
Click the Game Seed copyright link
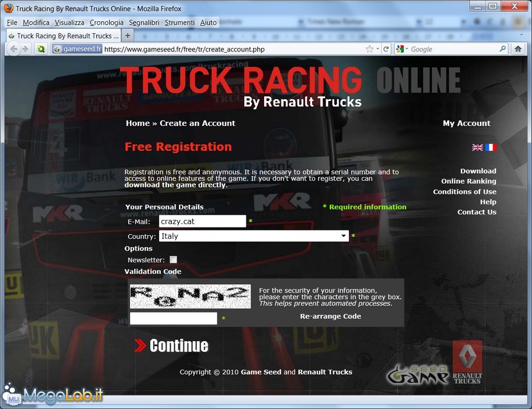(261, 372)
